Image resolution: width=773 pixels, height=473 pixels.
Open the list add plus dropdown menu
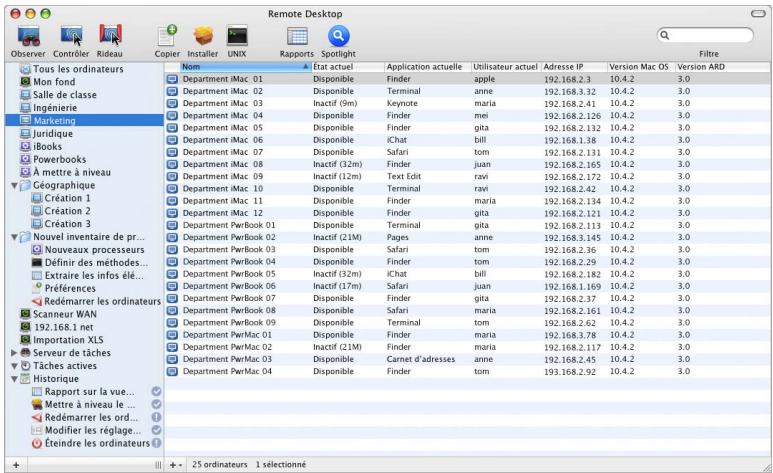(x=176, y=465)
